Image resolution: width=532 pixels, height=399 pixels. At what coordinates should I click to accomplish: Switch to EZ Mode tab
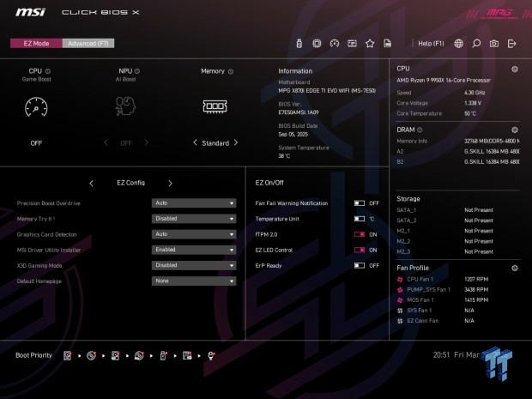(36, 44)
